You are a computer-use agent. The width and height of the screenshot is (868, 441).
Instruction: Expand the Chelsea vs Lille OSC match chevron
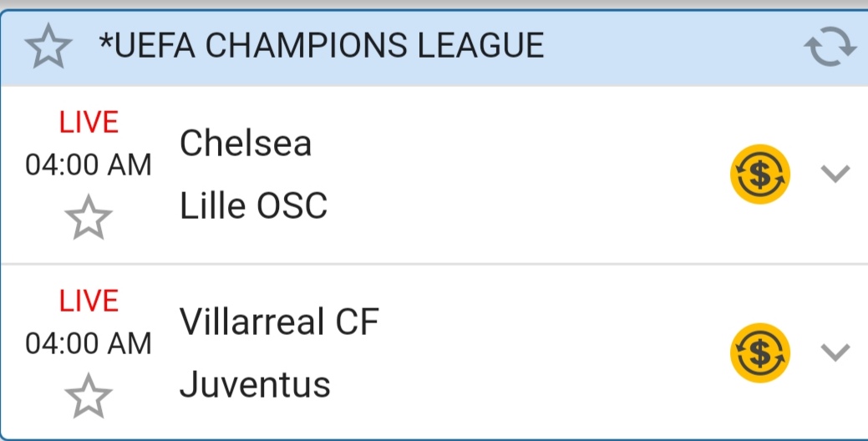tap(835, 174)
